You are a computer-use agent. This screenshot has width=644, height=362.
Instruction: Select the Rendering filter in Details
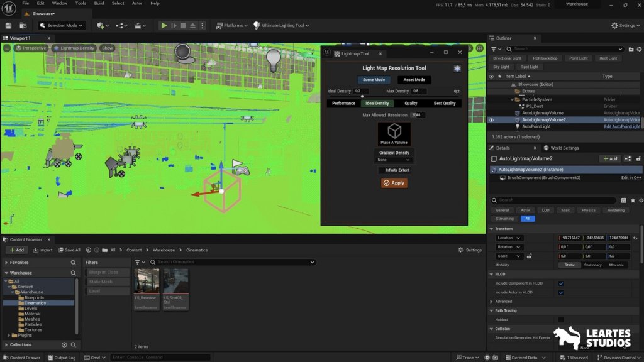(x=616, y=210)
